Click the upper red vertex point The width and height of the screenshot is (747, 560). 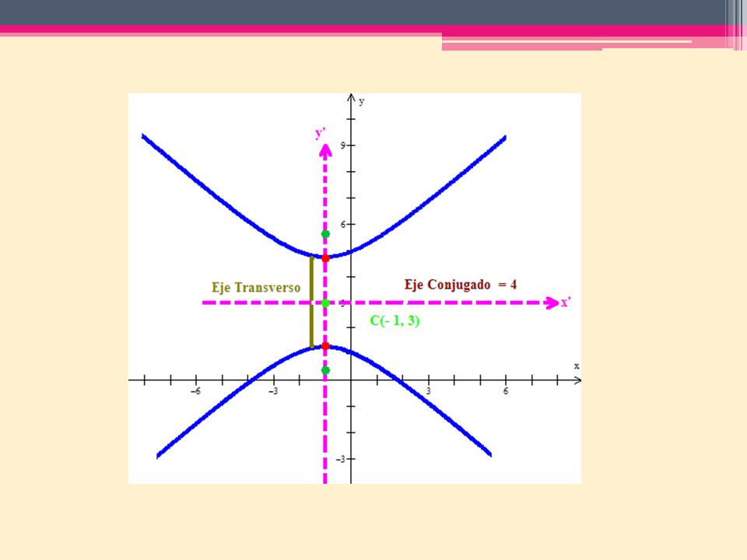(325, 258)
